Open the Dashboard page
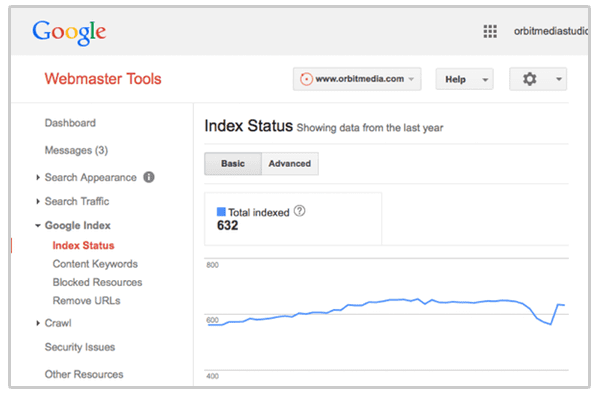This screenshot has width=600, height=393. point(70,123)
